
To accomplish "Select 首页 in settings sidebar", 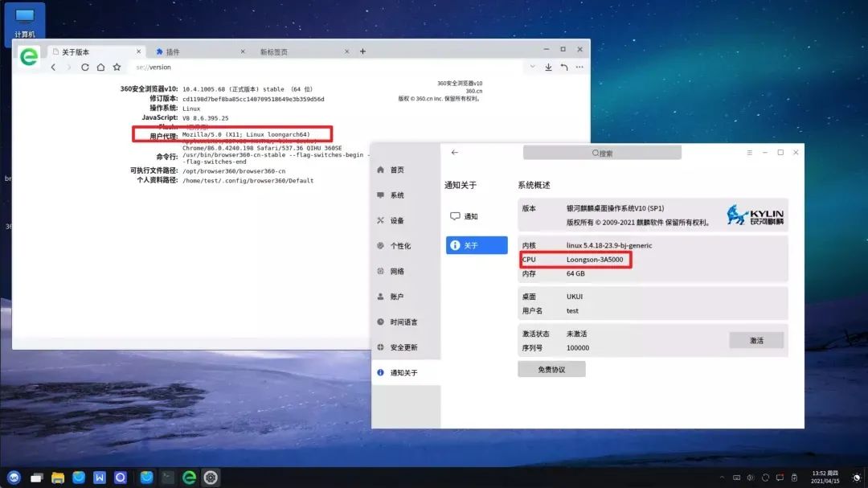I will point(406,170).
